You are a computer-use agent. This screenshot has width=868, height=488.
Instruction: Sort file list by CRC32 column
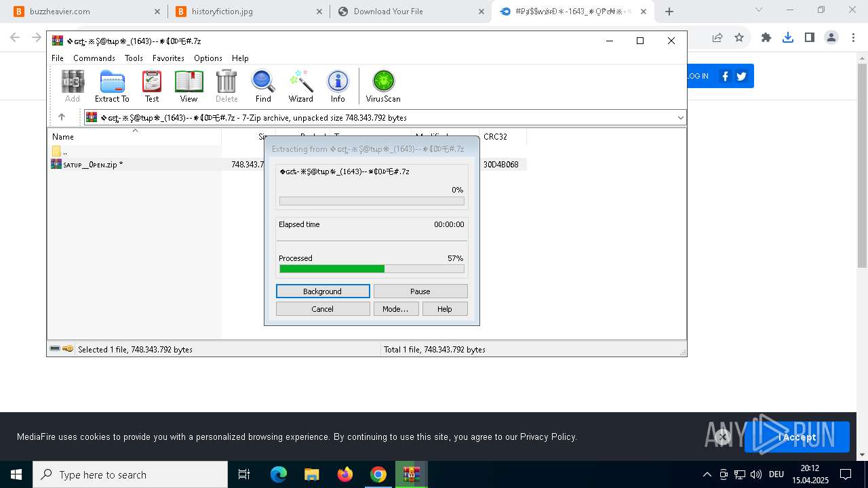502,136
